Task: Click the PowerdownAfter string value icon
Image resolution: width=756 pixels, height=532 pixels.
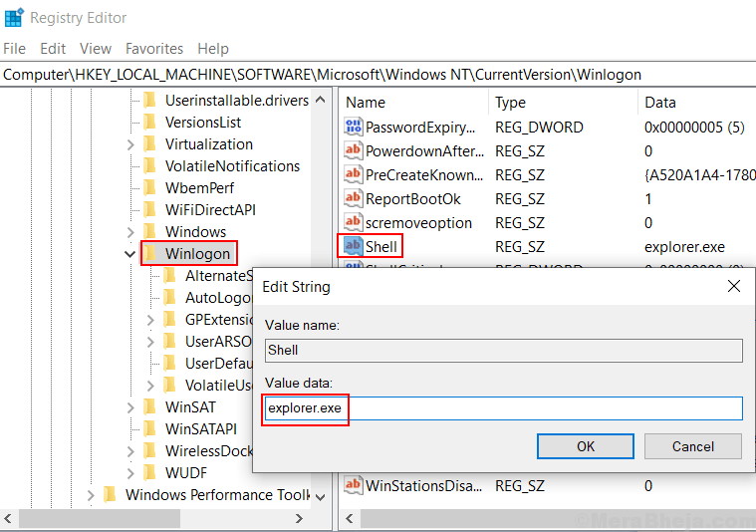Action: pyautogui.click(x=353, y=150)
